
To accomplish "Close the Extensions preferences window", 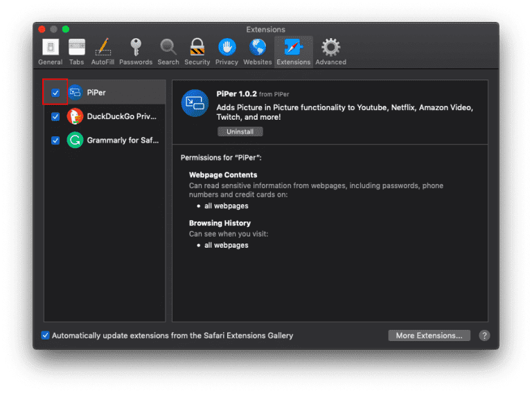I will [42, 29].
